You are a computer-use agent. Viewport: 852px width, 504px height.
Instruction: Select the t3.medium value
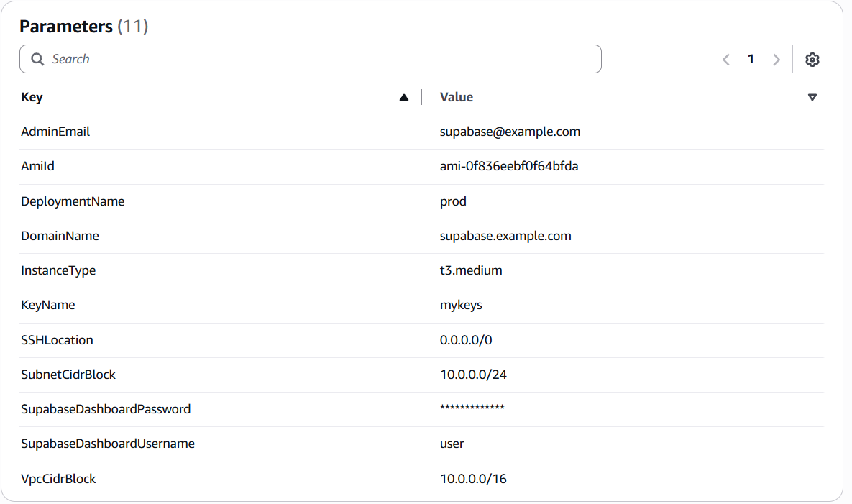click(x=470, y=270)
